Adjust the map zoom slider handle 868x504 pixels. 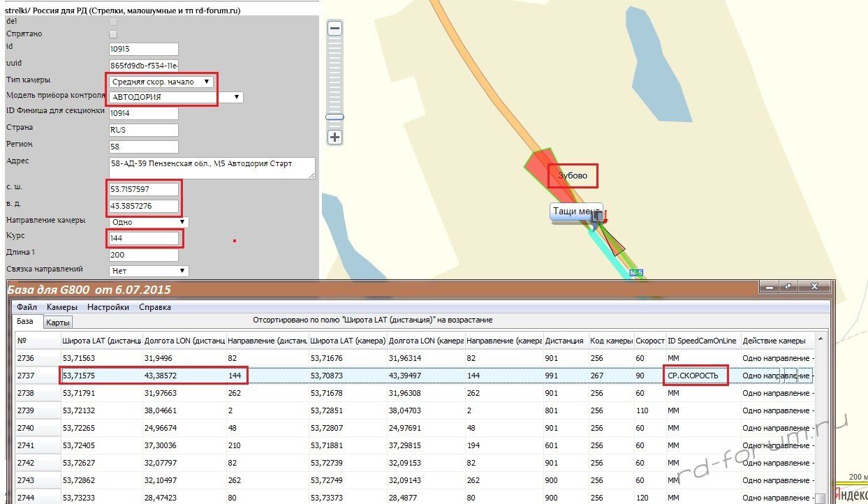coord(334,117)
